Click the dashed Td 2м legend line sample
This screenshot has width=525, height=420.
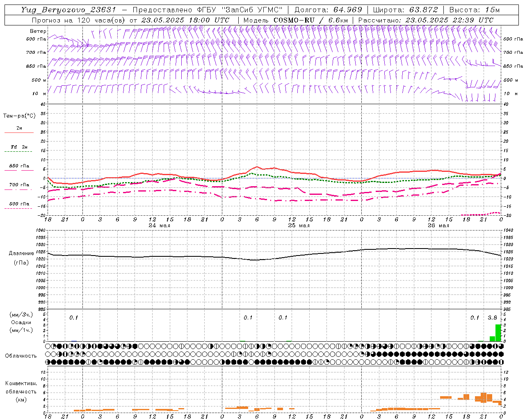pyautogui.click(x=18, y=152)
